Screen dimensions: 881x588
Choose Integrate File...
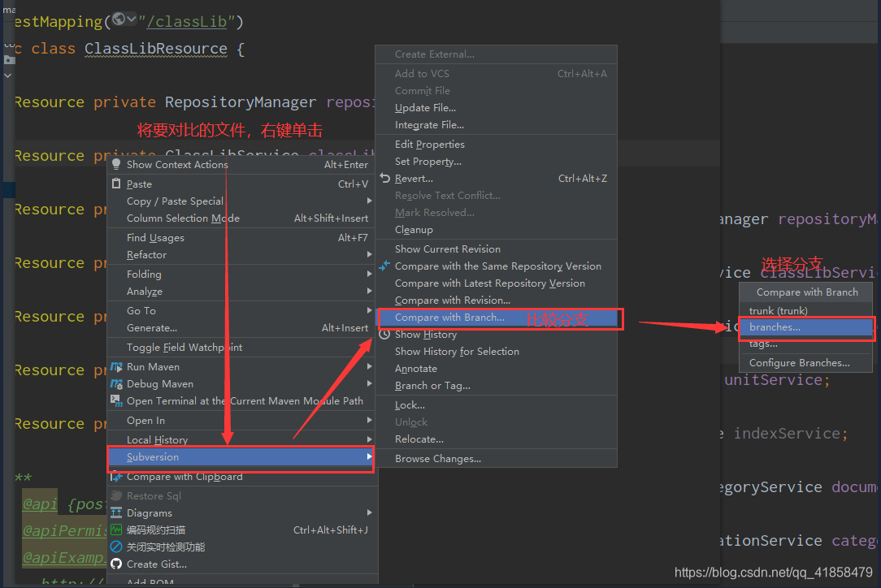tap(496, 125)
